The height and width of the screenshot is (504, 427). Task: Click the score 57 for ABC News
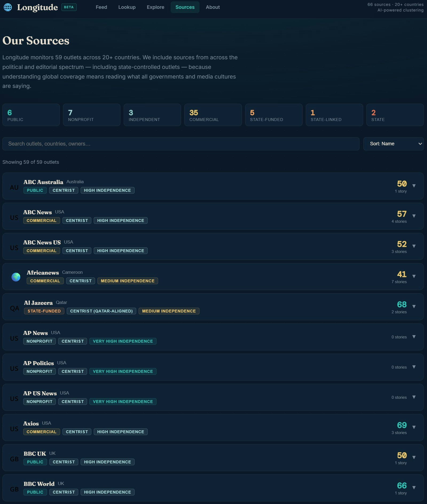pos(402,214)
